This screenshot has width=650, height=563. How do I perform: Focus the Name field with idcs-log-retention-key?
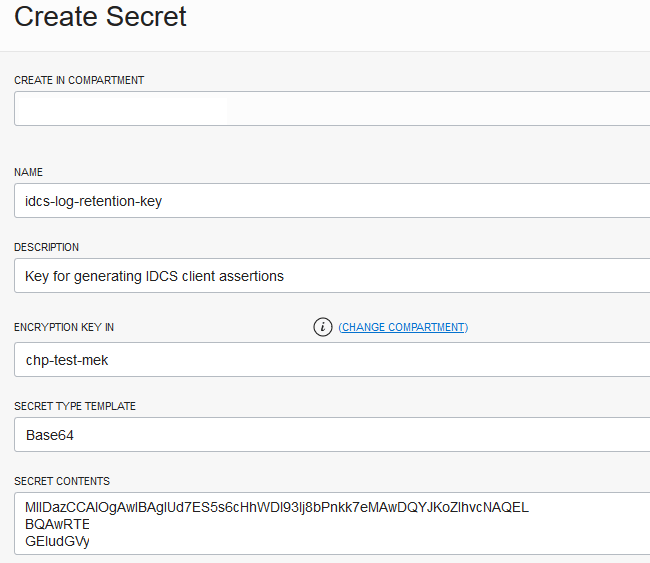(x=332, y=200)
